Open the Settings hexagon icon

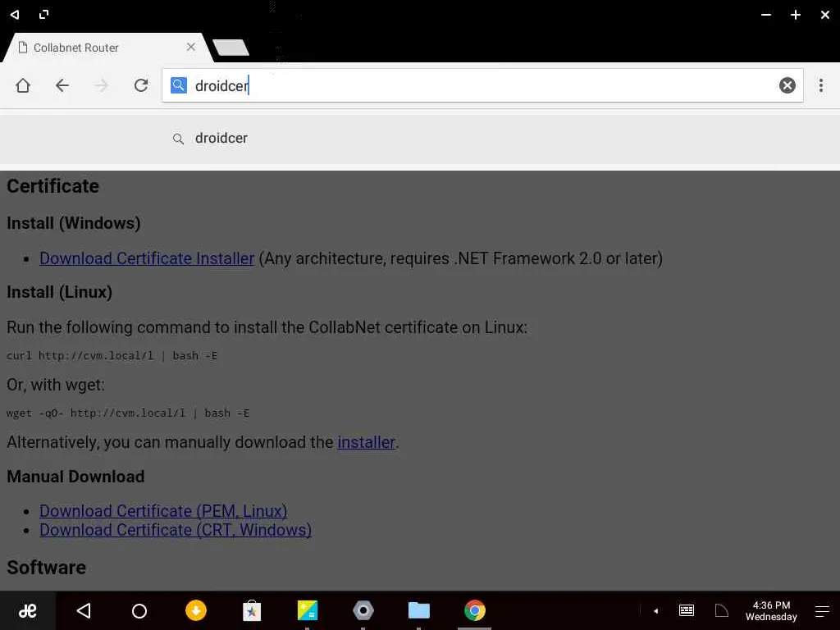(363, 610)
